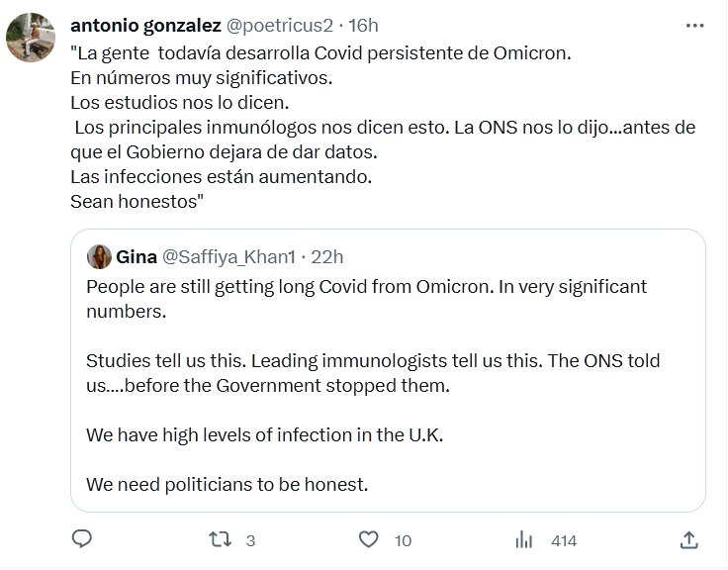Open Gina's display name in quoted post
Screen dimensions: 728x570
[135, 257]
